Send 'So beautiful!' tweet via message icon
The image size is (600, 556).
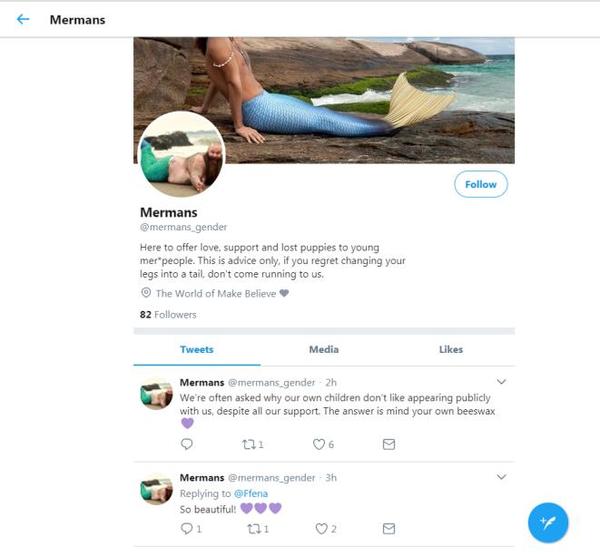(389, 529)
